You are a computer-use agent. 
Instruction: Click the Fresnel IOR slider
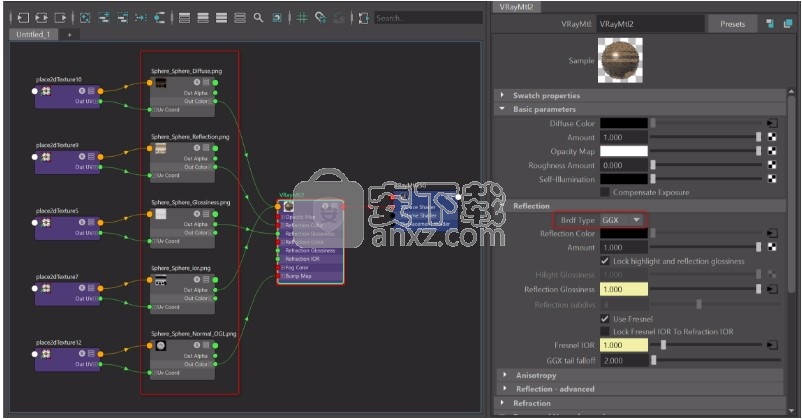(706, 345)
